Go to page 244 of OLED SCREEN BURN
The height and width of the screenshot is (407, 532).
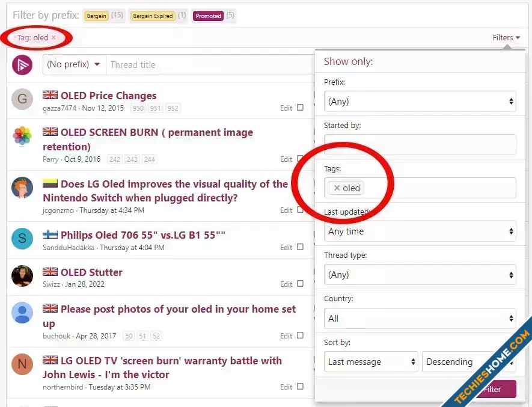click(x=149, y=159)
